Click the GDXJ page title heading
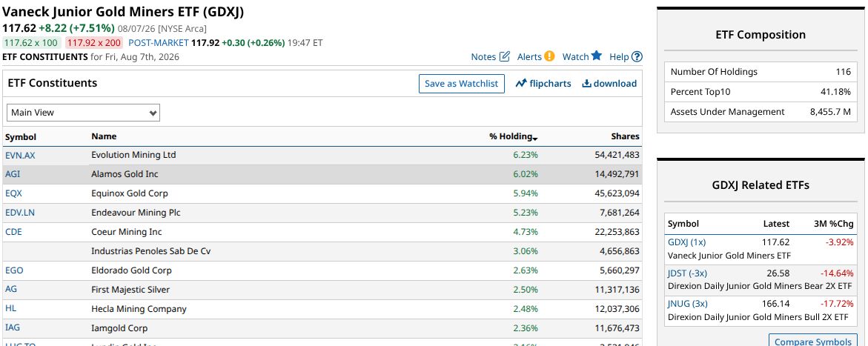Image resolution: width=868 pixels, height=346 pixels. pos(123,12)
